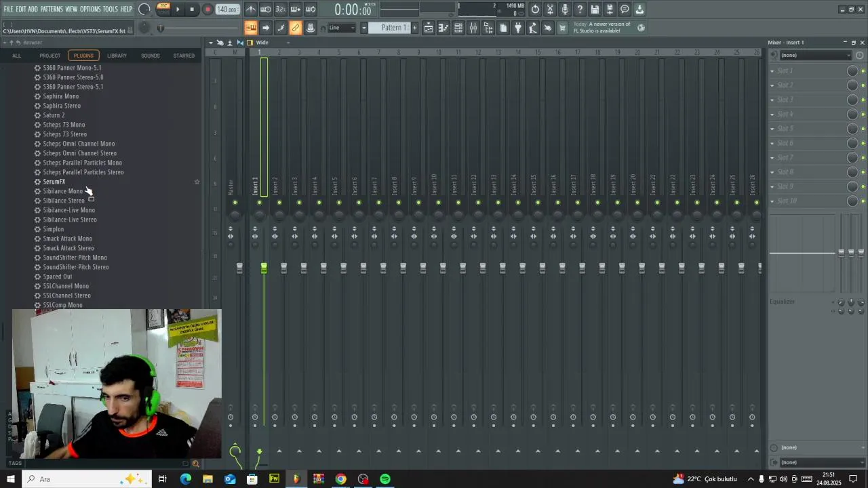The image size is (868, 488).
Task: Switch to the SOUNDS browser tab
Action: [151, 56]
